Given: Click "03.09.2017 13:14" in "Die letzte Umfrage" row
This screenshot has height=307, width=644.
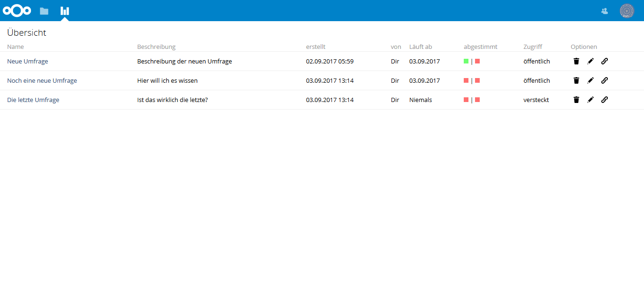Looking at the screenshot, I should tap(330, 100).
